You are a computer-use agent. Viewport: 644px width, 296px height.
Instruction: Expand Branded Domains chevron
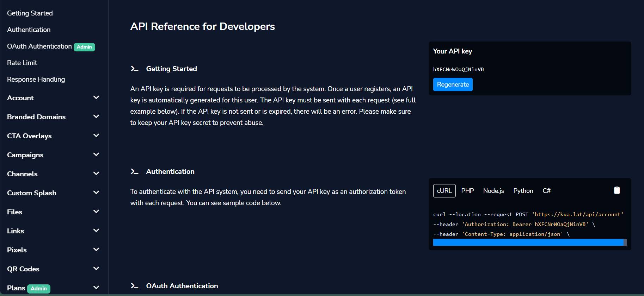[96, 116]
